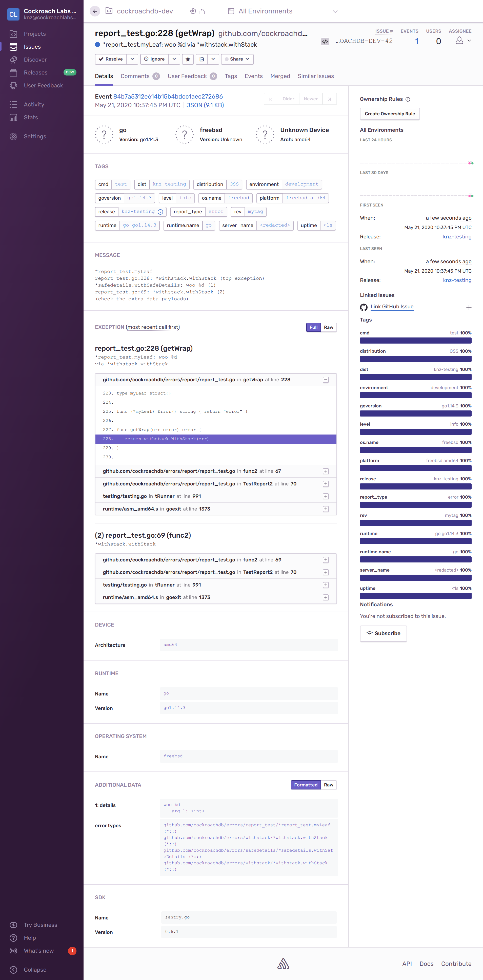Open Resolve dropdown arrow

click(x=132, y=59)
